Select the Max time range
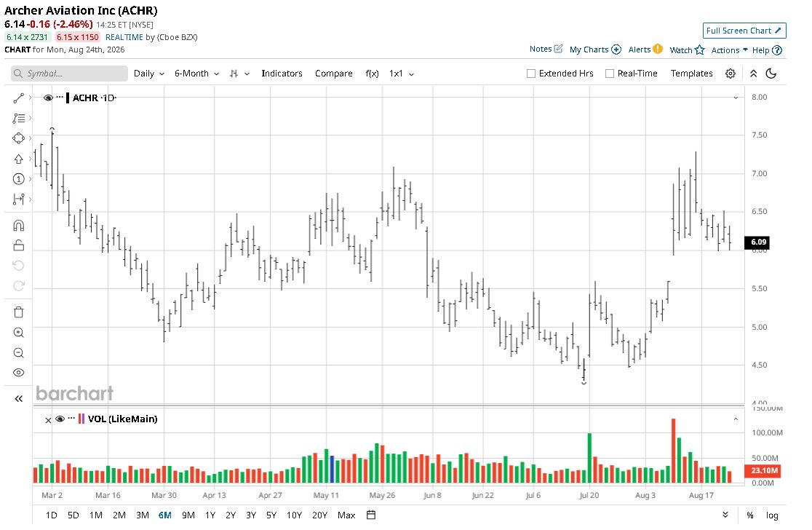 (346, 515)
